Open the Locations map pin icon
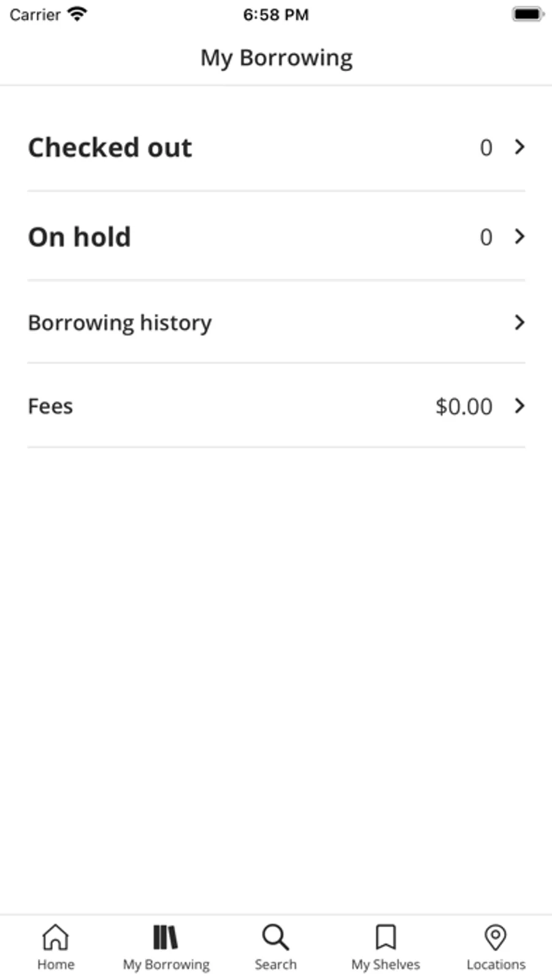This screenshot has width=552, height=980. [495, 937]
